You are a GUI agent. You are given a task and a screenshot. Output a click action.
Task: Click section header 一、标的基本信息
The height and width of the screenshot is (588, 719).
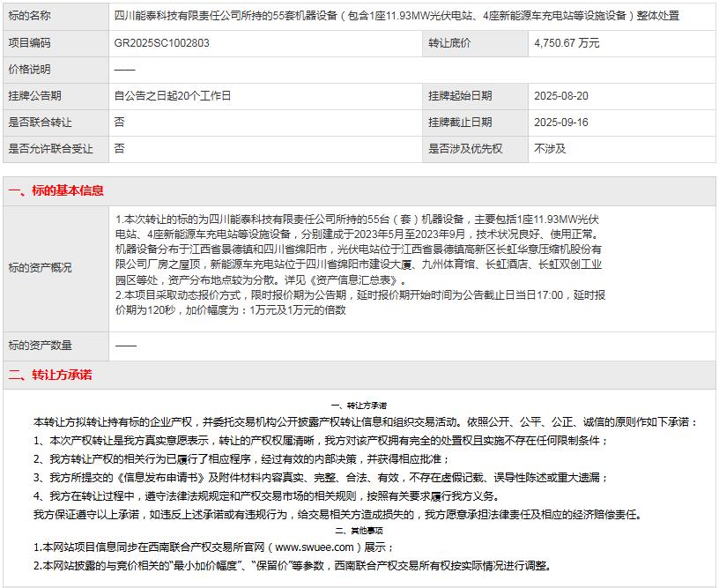point(56,190)
